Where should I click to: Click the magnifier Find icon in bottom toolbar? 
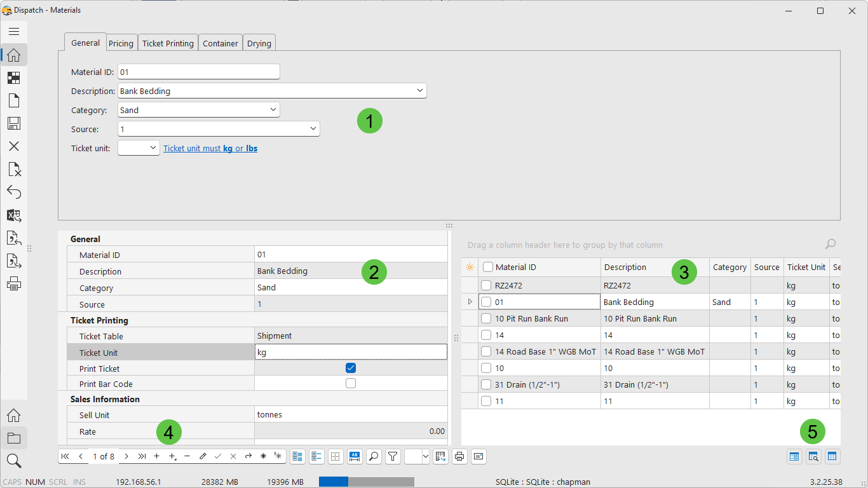point(374,456)
